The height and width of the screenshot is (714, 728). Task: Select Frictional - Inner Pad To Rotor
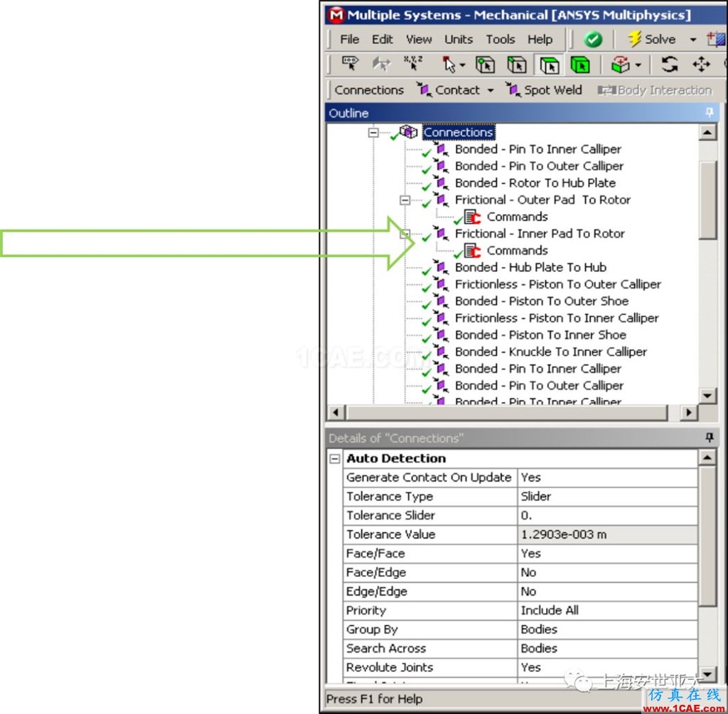540,233
